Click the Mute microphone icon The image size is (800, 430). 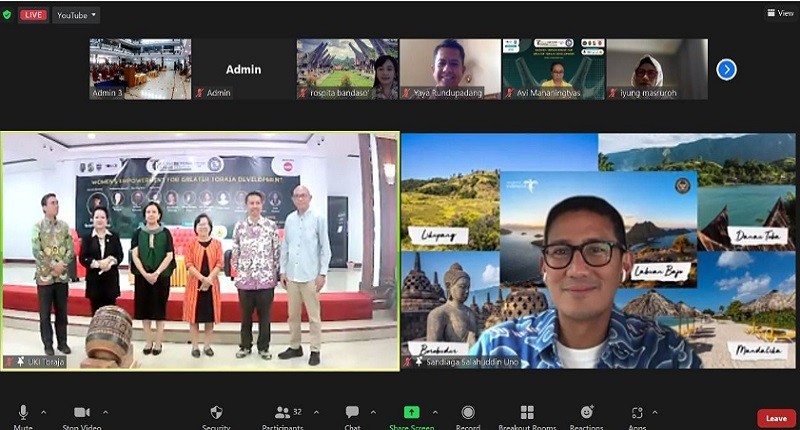pos(23,412)
